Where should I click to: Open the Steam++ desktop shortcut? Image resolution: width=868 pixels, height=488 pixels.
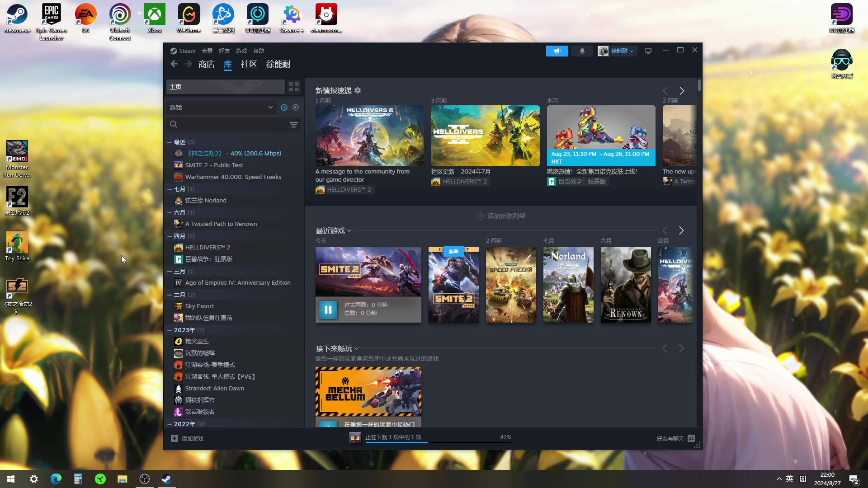tap(292, 19)
